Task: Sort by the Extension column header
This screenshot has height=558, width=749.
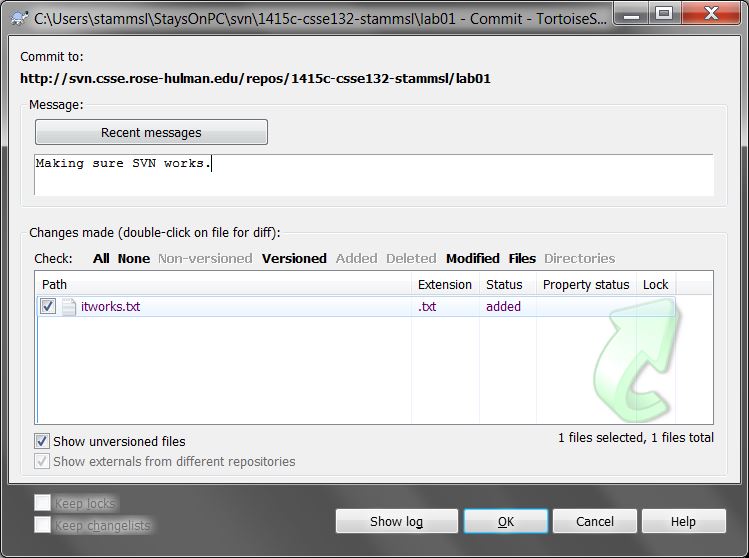Action: coord(445,284)
